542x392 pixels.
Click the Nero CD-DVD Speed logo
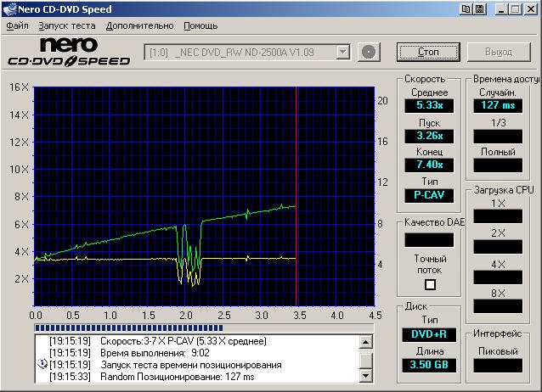[x=69, y=53]
